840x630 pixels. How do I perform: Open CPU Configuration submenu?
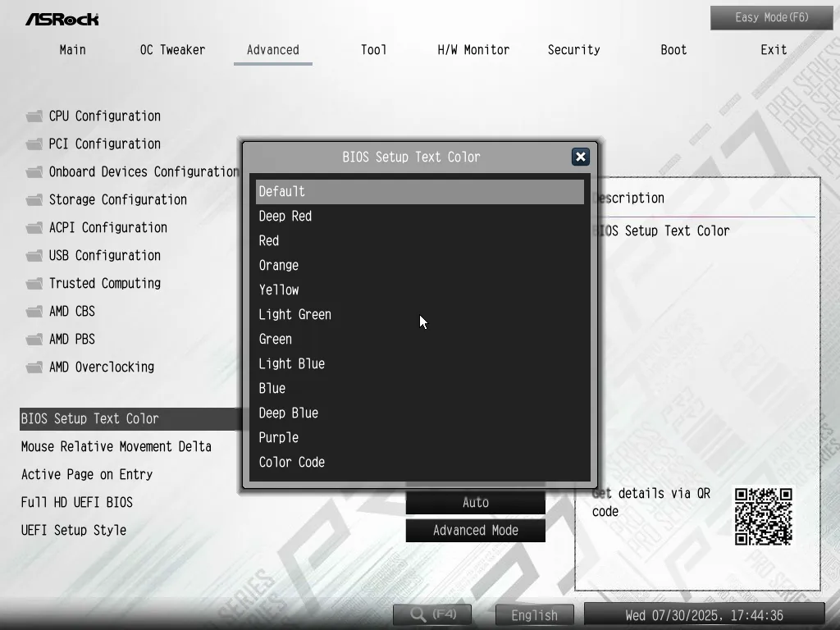tap(104, 116)
